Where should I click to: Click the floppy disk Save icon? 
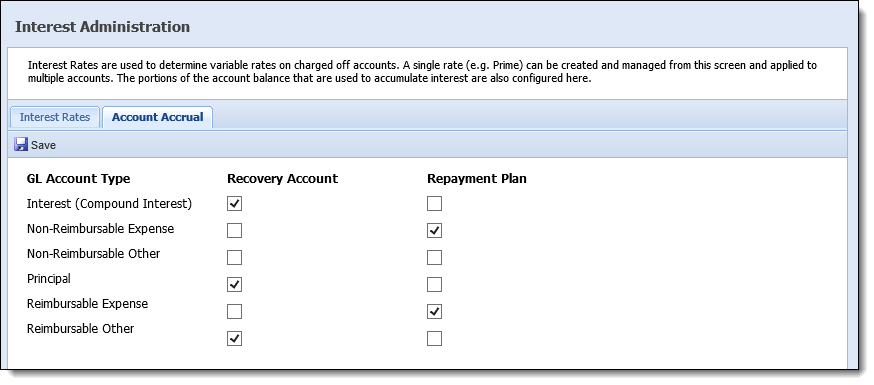click(x=21, y=145)
